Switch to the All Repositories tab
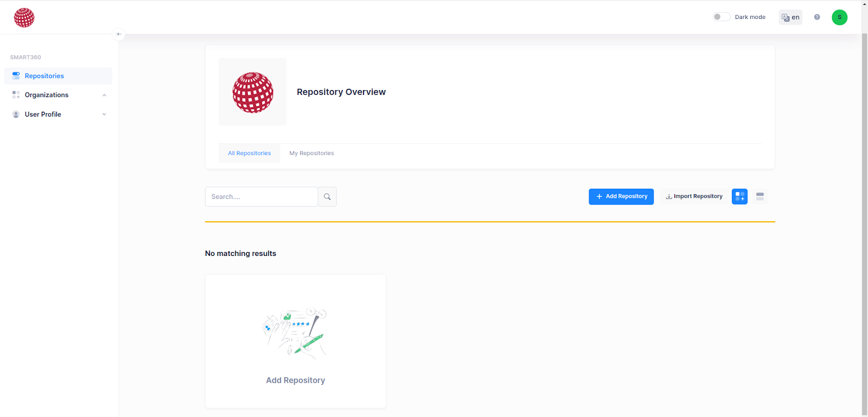Image resolution: width=868 pixels, height=417 pixels. (250, 153)
